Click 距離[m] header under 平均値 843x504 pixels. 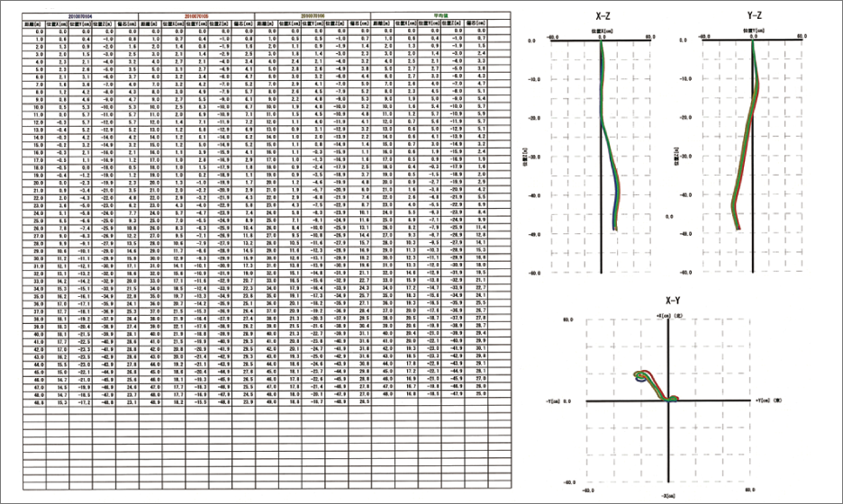382,23
